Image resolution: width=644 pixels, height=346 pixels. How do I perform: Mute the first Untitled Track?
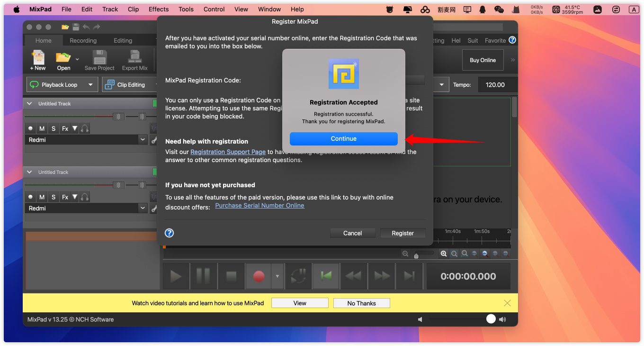coord(42,128)
